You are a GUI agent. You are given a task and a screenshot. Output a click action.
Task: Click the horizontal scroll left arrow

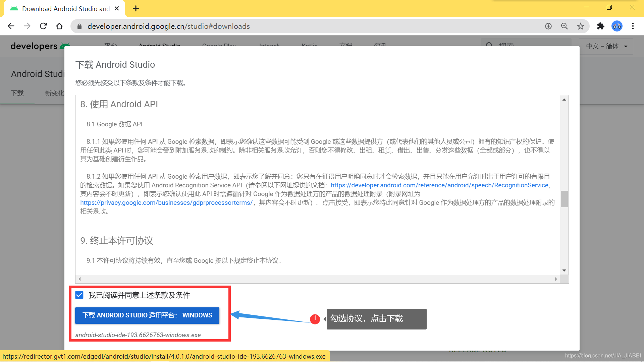79,279
